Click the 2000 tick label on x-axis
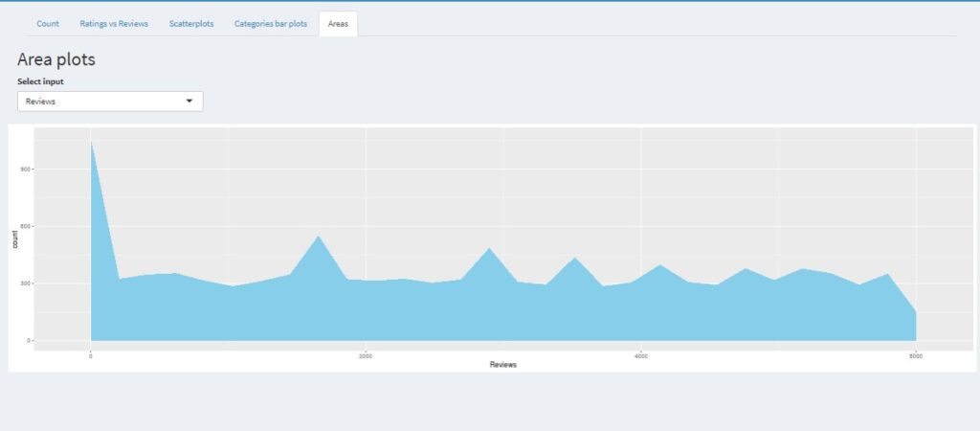Viewport: 980px width, 431px height. [365, 355]
